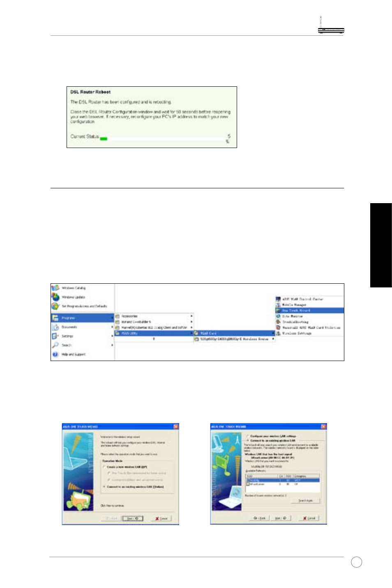392x588 pixels.
Task: Click the 520g/500g Wireless Router folder icon
Action: click(x=196, y=339)
